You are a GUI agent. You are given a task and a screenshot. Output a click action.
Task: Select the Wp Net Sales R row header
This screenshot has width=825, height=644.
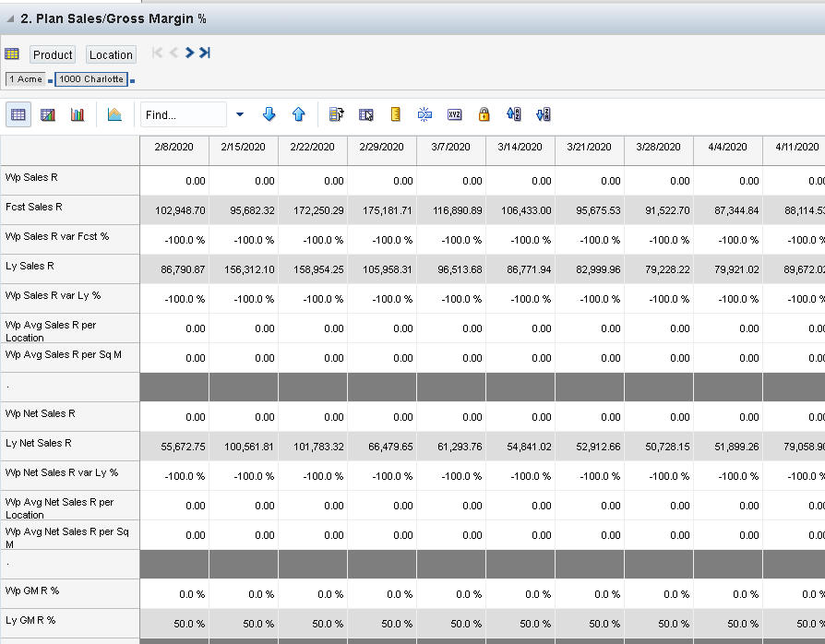pyautogui.click(x=70, y=417)
